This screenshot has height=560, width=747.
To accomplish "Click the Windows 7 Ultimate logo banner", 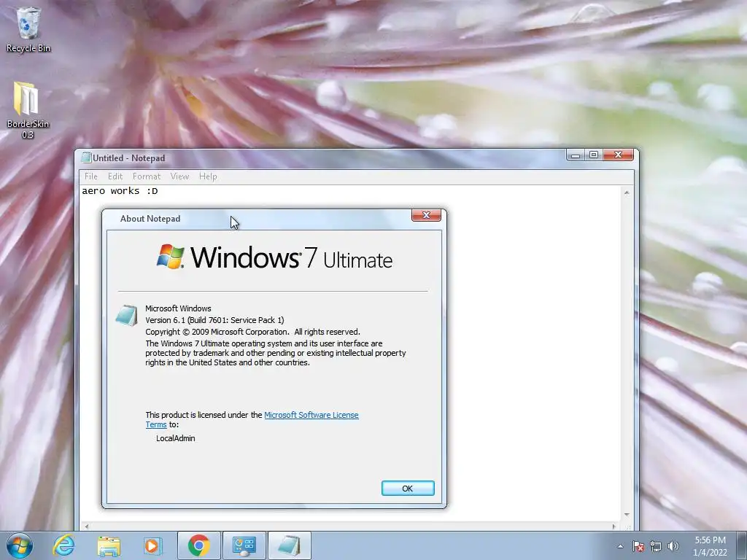I will pos(274,257).
